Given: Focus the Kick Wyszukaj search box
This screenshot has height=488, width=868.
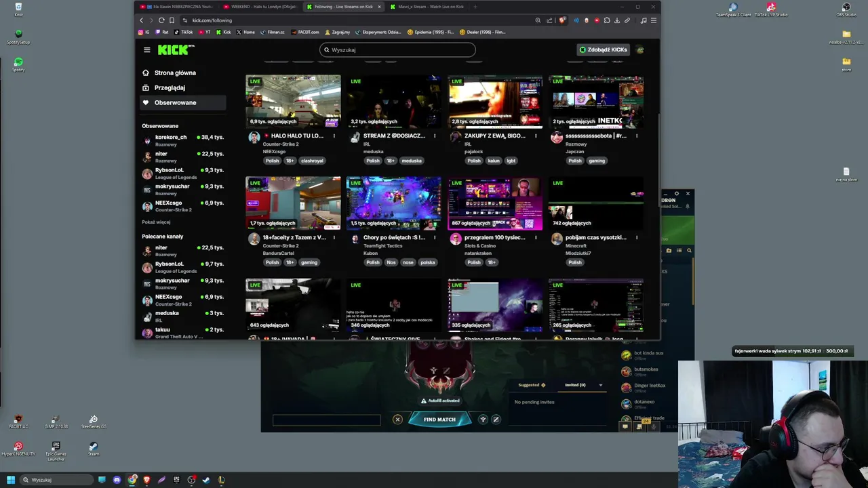Looking at the screenshot, I should [397, 49].
